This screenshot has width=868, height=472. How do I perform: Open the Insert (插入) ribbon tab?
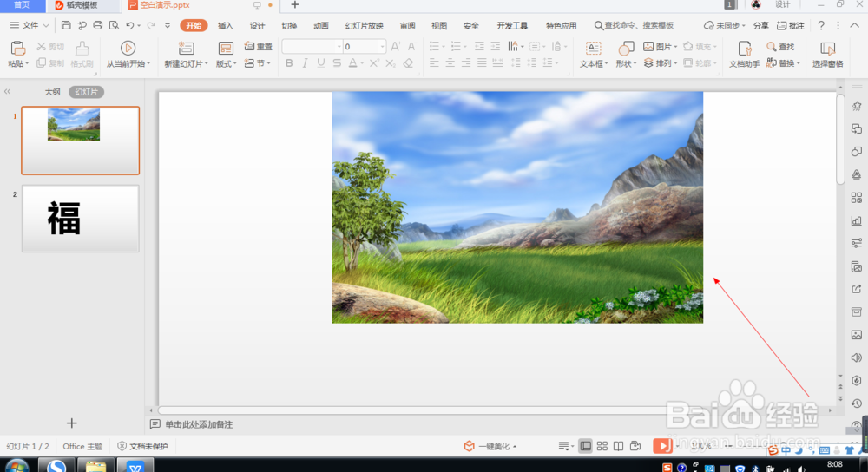(x=226, y=25)
